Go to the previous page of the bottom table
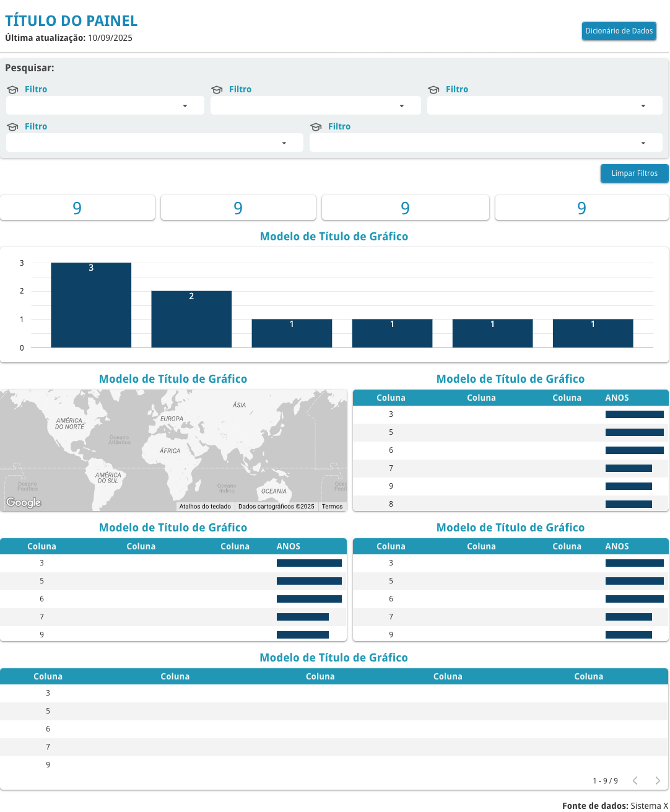 click(x=635, y=780)
